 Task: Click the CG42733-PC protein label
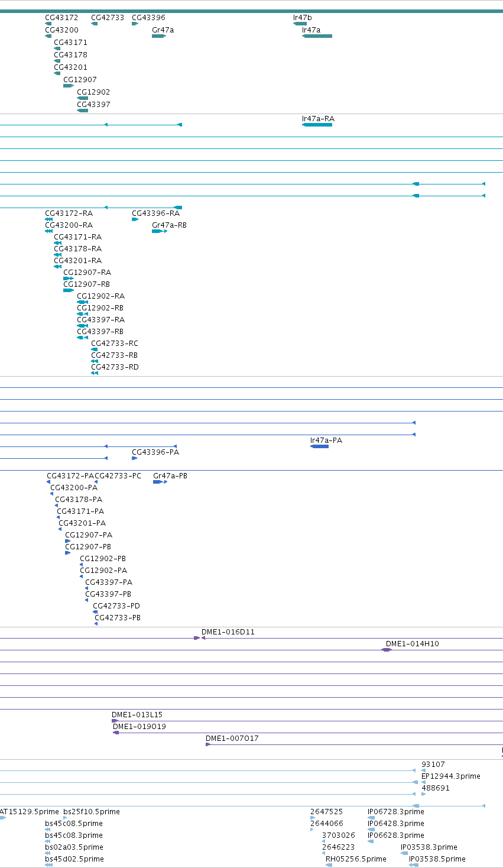coord(118,476)
